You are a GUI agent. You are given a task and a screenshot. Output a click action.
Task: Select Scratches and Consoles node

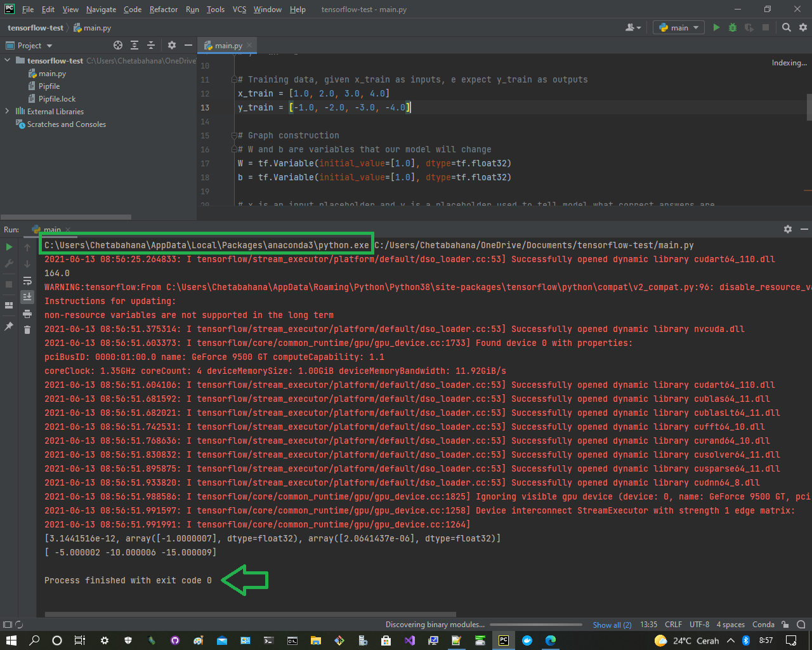pos(66,124)
